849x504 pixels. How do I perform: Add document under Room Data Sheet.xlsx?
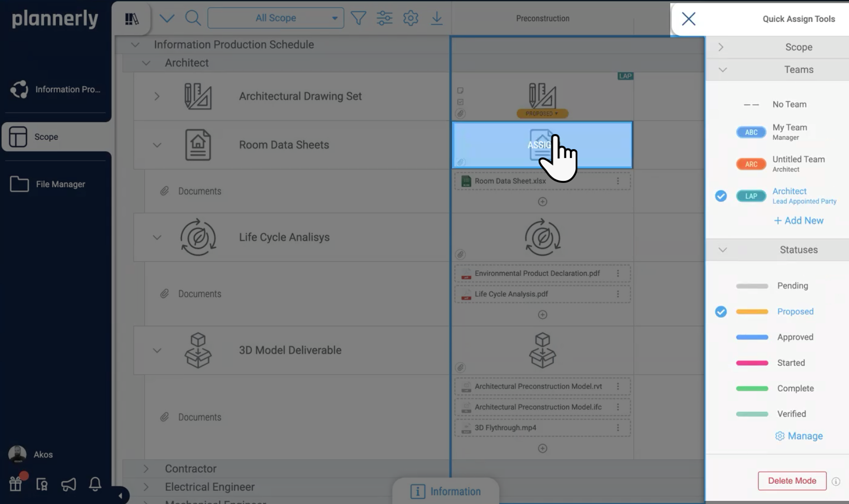click(x=542, y=202)
